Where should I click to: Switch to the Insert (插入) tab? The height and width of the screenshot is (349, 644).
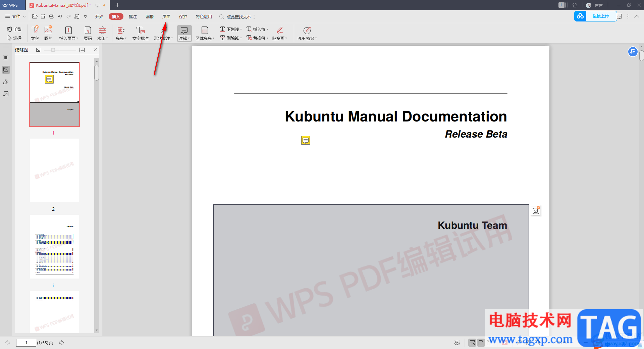point(116,16)
